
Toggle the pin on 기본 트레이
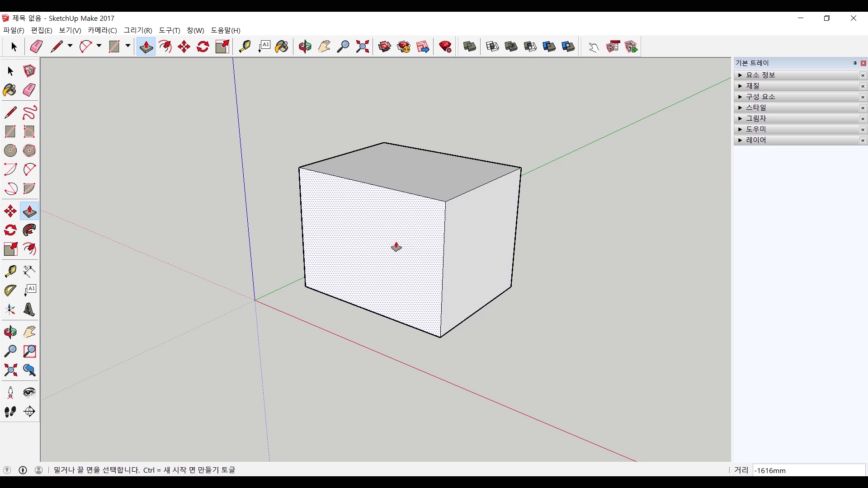(855, 63)
